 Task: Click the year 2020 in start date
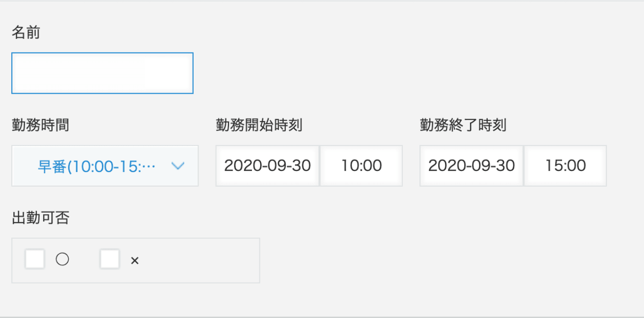coord(237,166)
